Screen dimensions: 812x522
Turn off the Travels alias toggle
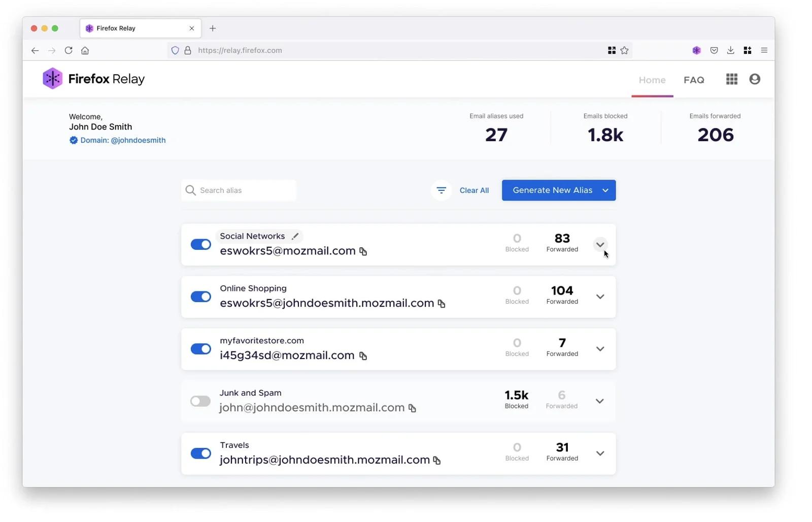tap(200, 453)
